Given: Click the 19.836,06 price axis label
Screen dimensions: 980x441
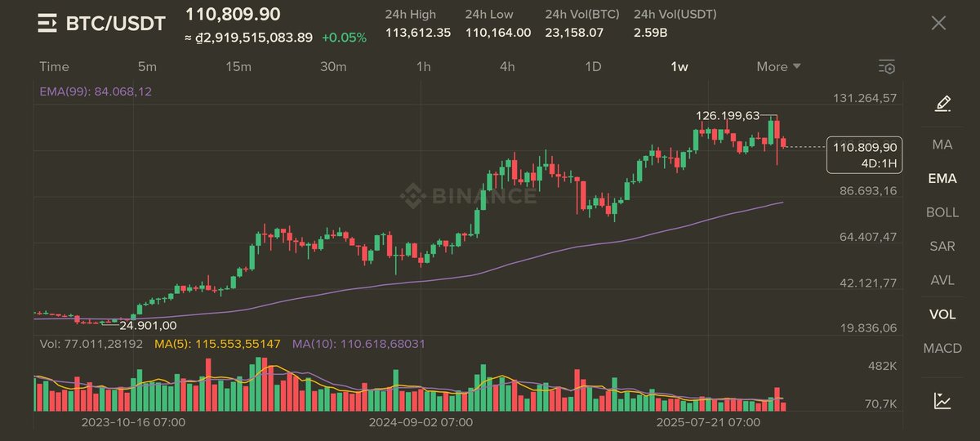Looking at the screenshot, I should 868,327.
